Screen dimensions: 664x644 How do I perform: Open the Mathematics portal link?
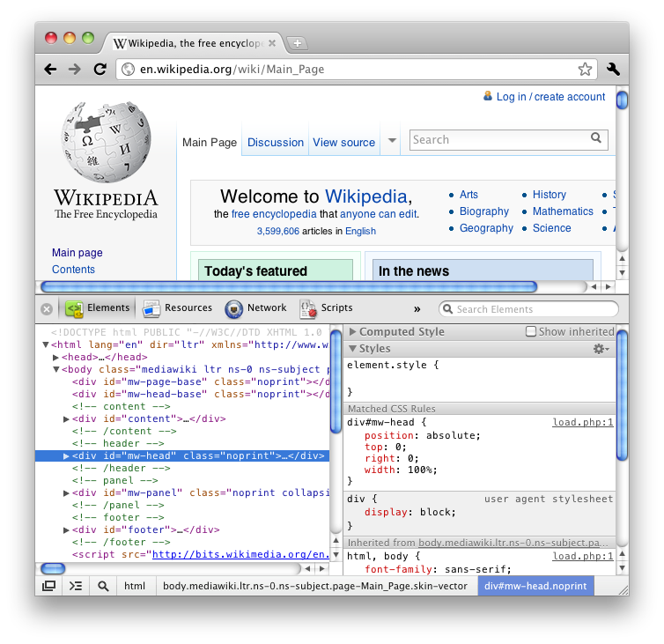coord(563,211)
